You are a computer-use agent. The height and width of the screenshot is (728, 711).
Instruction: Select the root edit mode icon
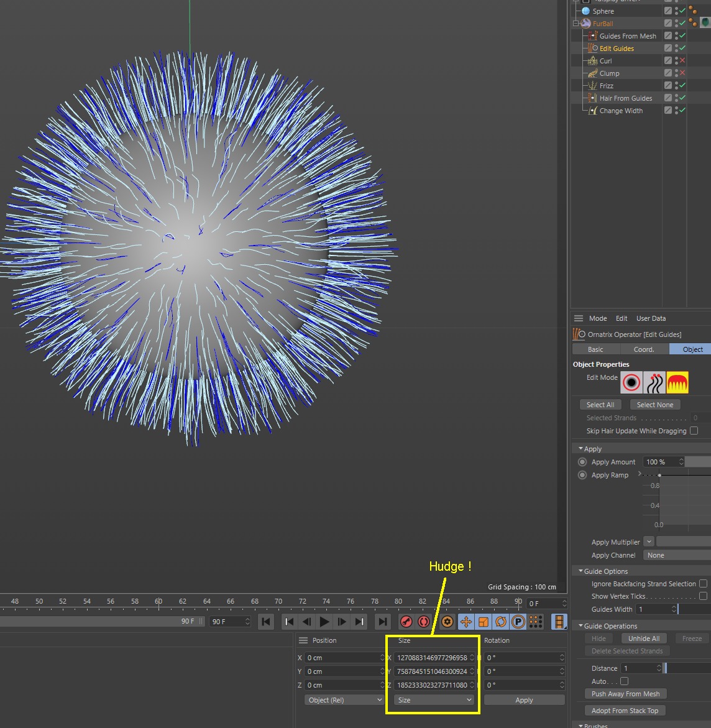[631, 382]
